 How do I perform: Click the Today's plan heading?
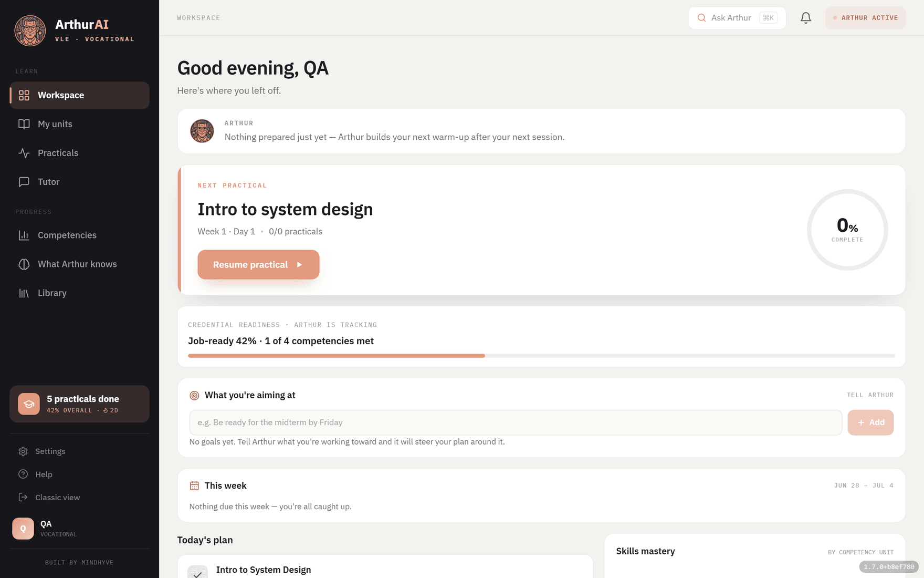pyautogui.click(x=205, y=540)
